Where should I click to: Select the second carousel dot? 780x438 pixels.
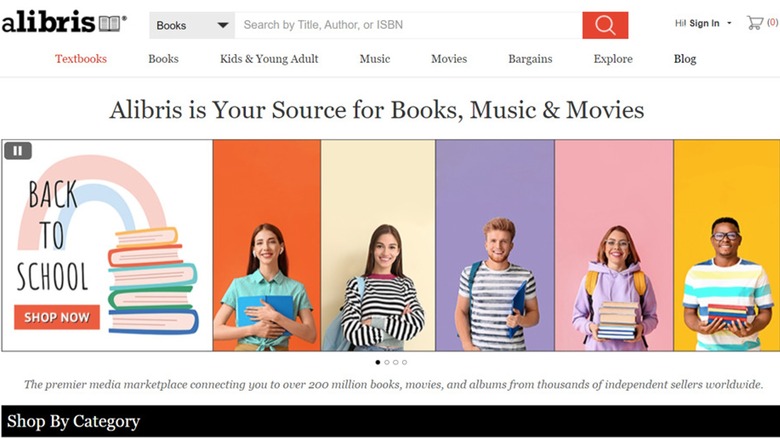[x=387, y=362]
